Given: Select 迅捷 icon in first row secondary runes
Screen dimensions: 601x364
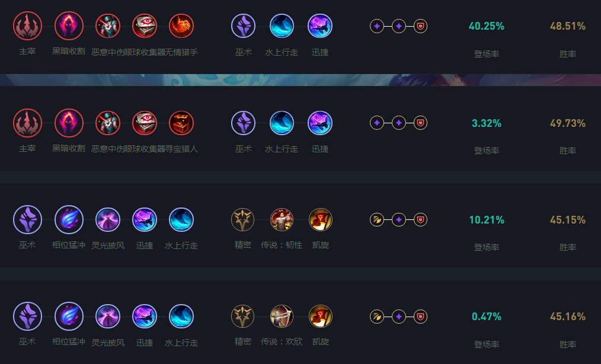Looking at the screenshot, I should tap(320, 26).
